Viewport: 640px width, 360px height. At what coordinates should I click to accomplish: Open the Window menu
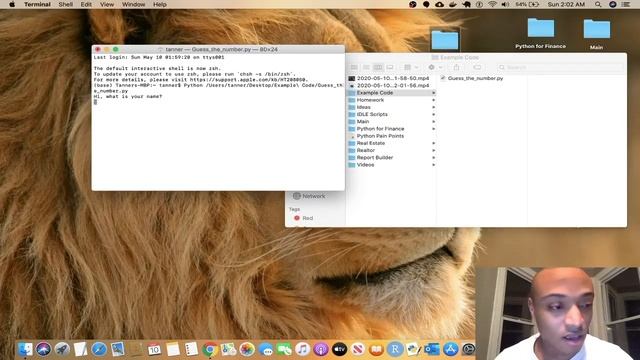133,4
